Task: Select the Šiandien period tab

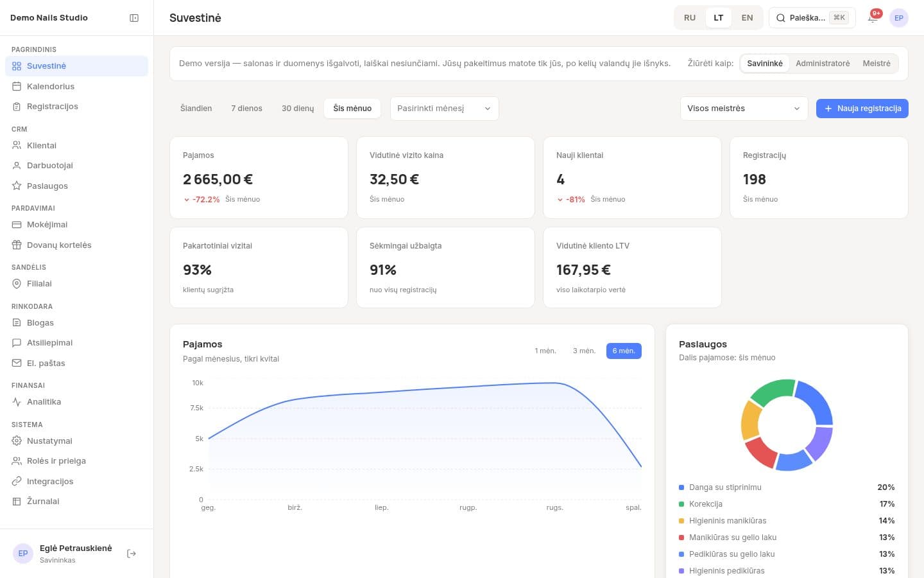Action: (x=196, y=109)
